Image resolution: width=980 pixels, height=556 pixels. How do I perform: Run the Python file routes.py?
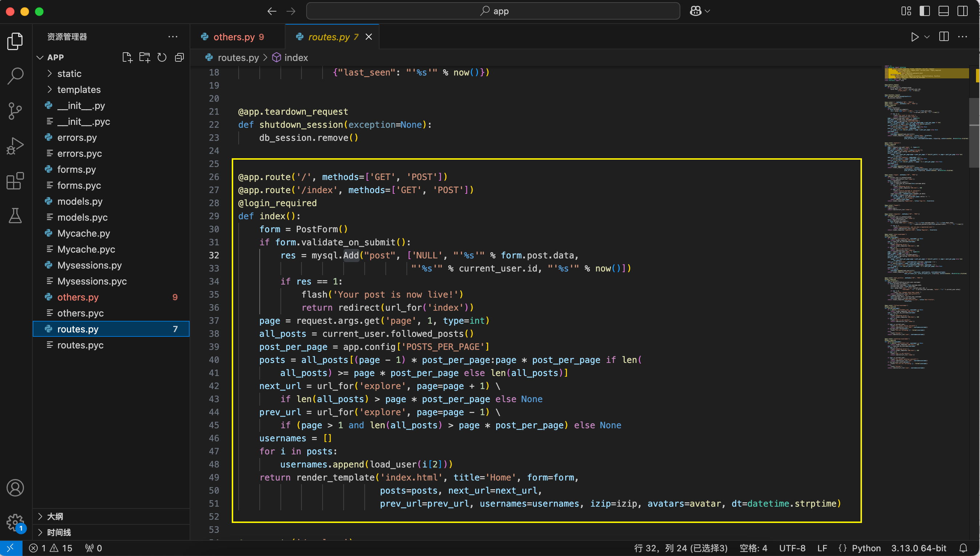[915, 37]
